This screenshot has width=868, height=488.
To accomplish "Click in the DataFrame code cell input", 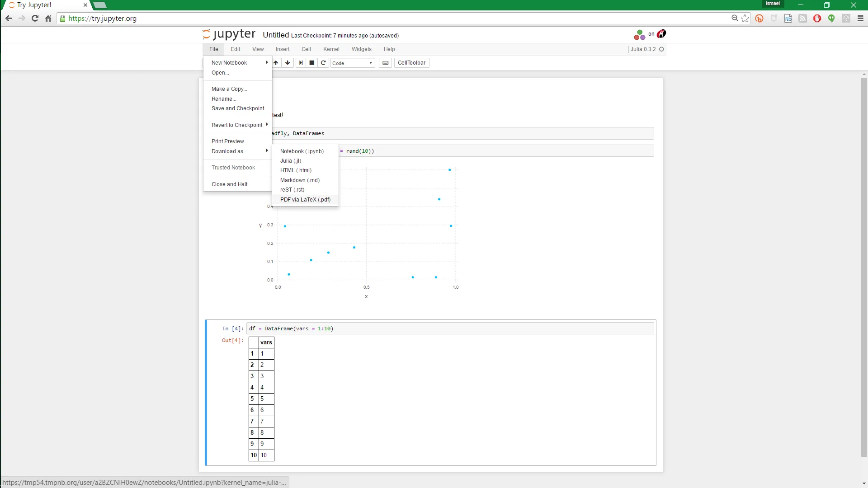I will point(449,328).
